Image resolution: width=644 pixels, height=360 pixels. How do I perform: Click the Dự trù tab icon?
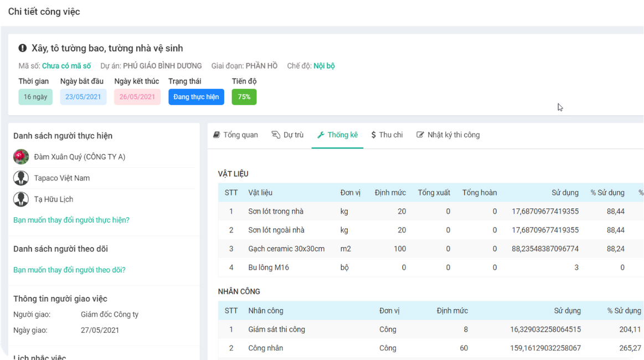point(276,135)
